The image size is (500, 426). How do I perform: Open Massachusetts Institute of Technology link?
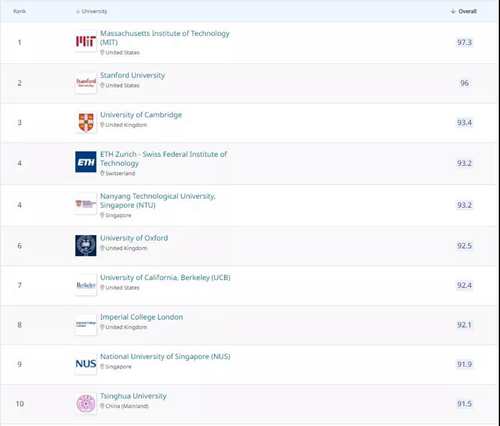pyautogui.click(x=165, y=38)
